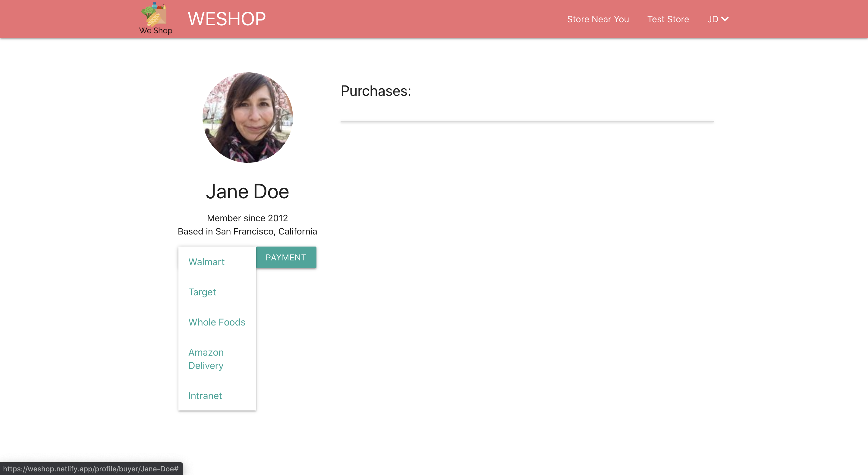Click the Jane Doe name heading
Viewport: 868px width, 475px height.
[247, 191]
